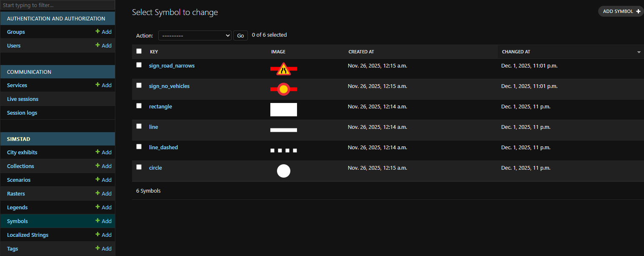Open the sign_road_narrows symbol
Image resolution: width=644 pixels, height=256 pixels.
[172, 65]
